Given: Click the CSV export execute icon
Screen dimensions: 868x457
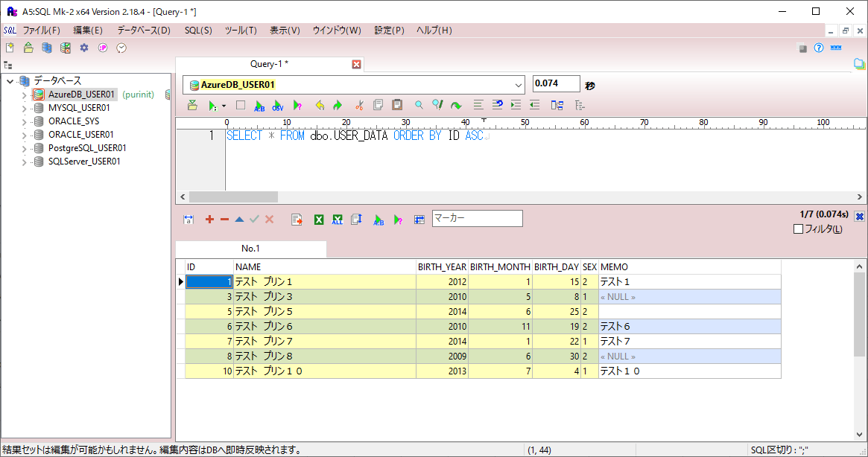Looking at the screenshot, I should point(278,105).
